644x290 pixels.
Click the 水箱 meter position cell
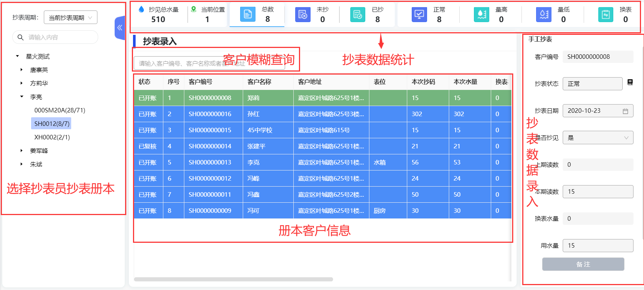pyautogui.click(x=388, y=162)
